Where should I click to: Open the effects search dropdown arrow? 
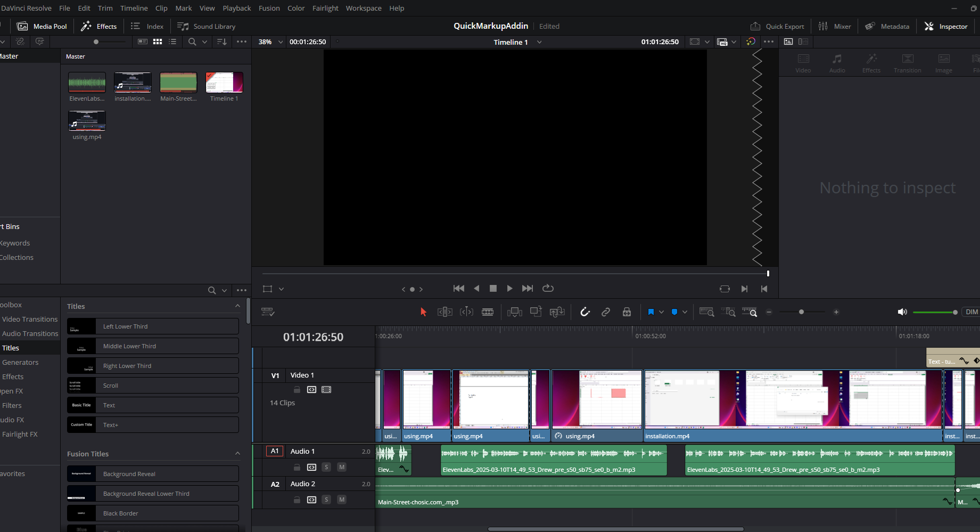tap(224, 290)
